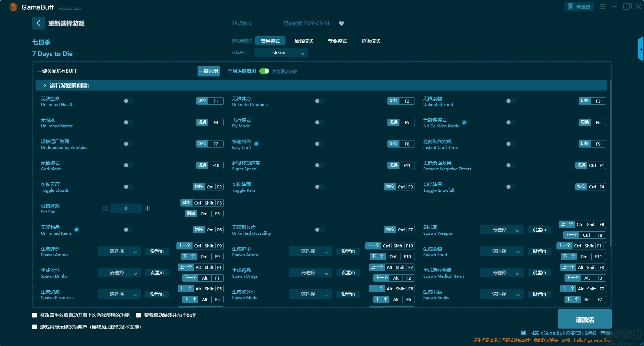This screenshot has width=644, height=346.
Task: Expand the 运行游戏前阅读 section
Action: (x=45, y=85)
